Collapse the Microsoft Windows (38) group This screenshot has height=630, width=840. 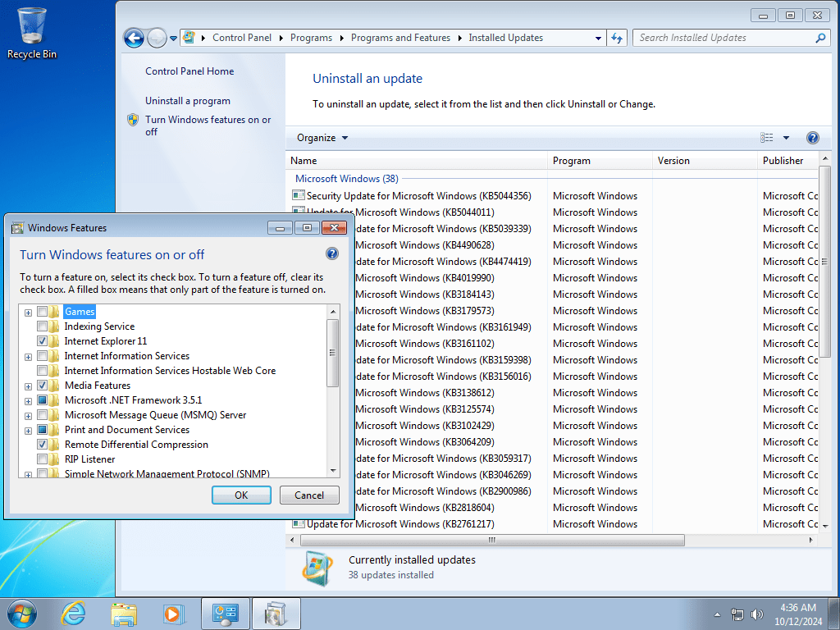(x=347, y=178)
